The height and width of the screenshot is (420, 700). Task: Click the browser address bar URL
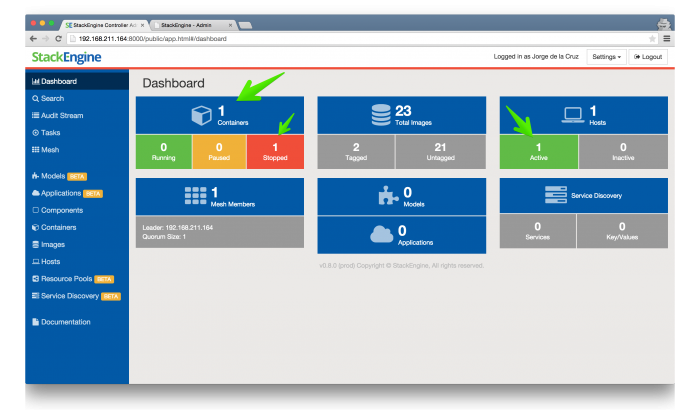(152, 39)
